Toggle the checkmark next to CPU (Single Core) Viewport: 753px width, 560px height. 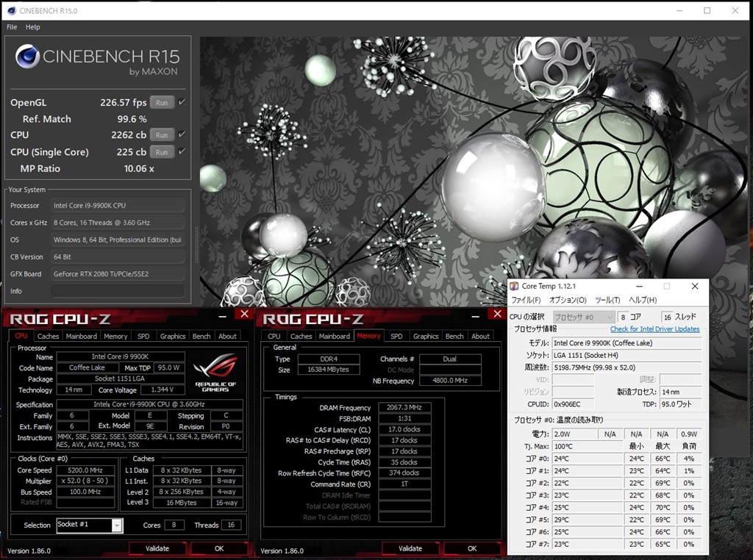click(x=182, y=151)
